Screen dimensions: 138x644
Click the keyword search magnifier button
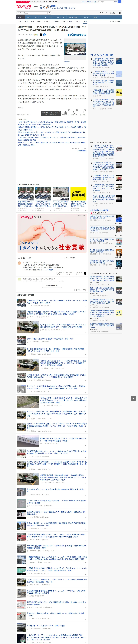49,13
